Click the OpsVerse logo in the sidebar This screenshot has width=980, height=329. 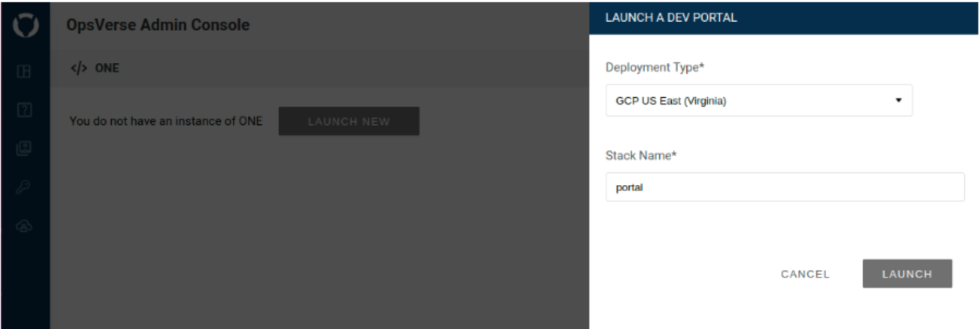(x=24, y=25)
